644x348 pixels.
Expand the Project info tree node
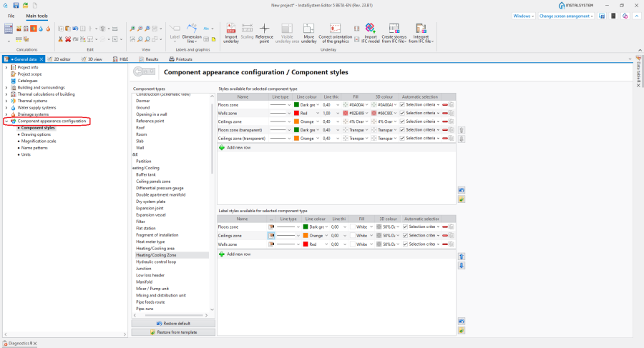click(x=6, y=67)
